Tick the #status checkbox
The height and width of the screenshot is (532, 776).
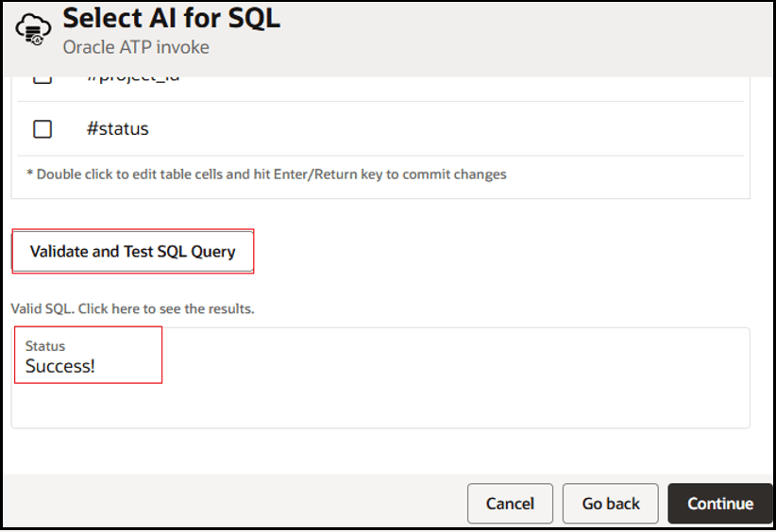point(42,129)
